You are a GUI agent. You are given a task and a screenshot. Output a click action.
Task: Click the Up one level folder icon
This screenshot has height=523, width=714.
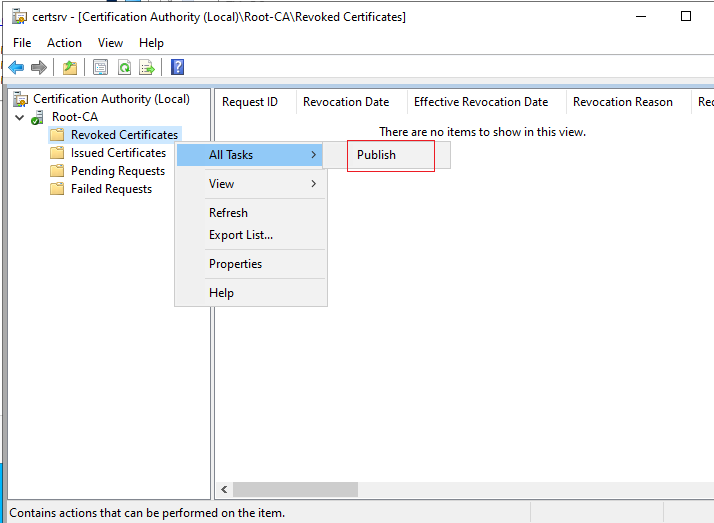[x=70, y=68]
